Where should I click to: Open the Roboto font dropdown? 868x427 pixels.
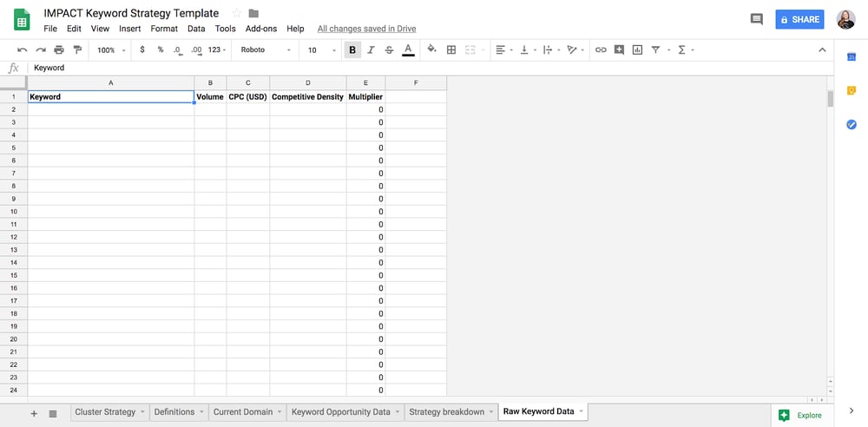pos(266,49)
